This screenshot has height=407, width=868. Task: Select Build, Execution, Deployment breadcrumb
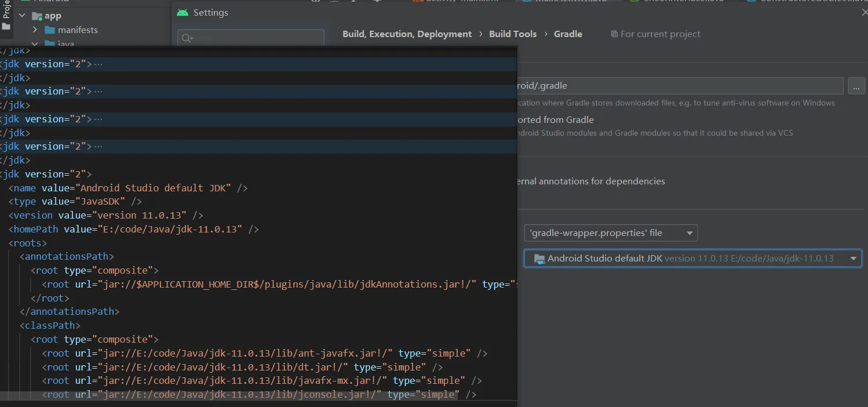[x=407, y=34]
